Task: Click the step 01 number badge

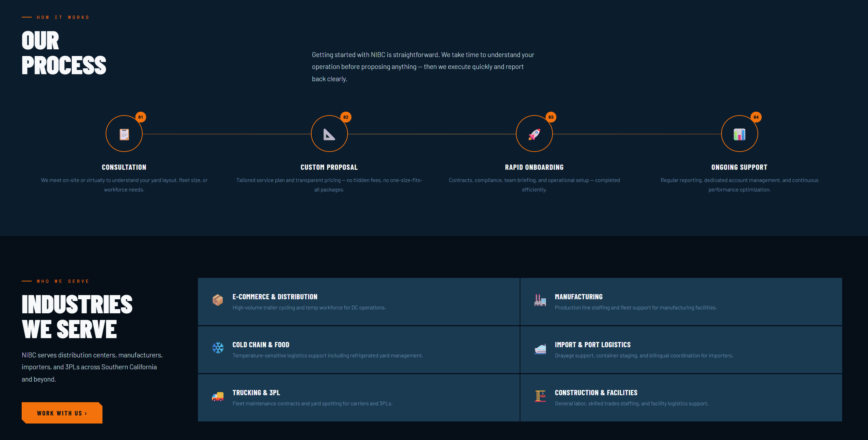Action: 141,117
